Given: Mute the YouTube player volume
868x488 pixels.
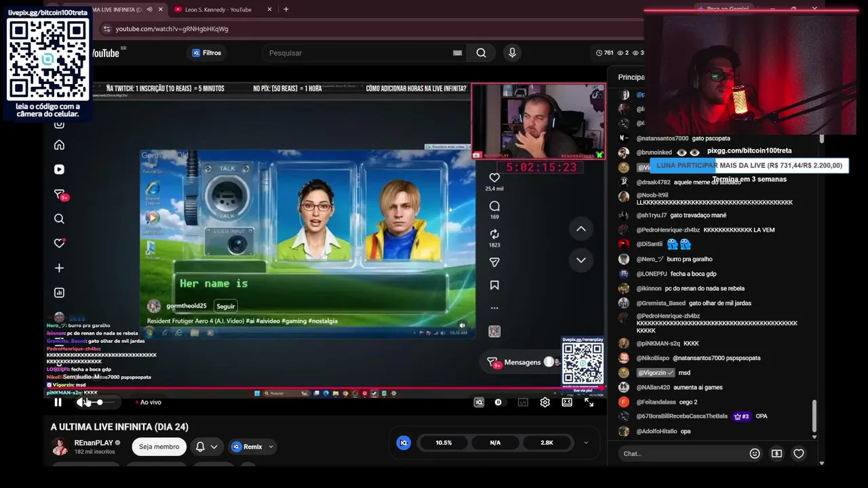Looking at the screenshot, I should [x=81, y=403].
